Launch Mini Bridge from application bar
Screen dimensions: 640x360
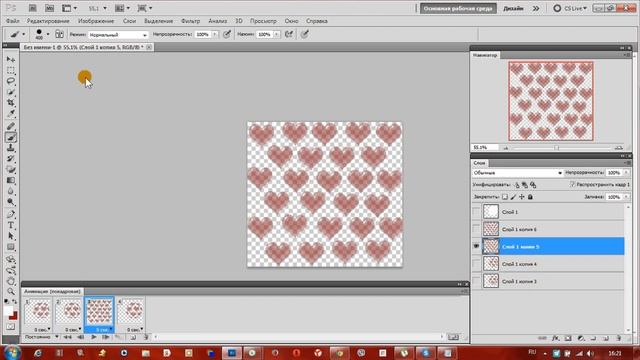tap(49, 8)
